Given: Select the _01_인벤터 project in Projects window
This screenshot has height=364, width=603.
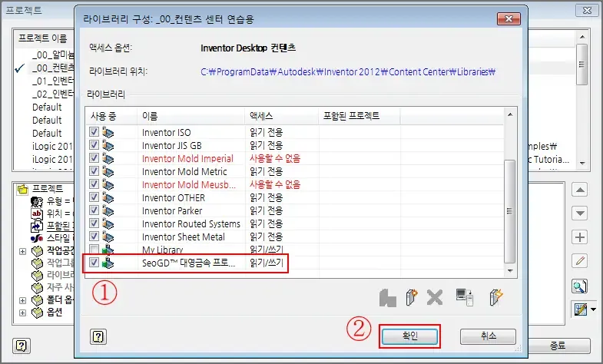Looking at the screenshot, I should tap(53, 81).
